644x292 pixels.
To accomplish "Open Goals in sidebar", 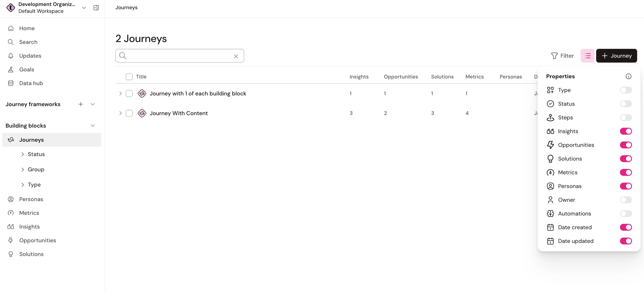I will (x=26, y=69).
